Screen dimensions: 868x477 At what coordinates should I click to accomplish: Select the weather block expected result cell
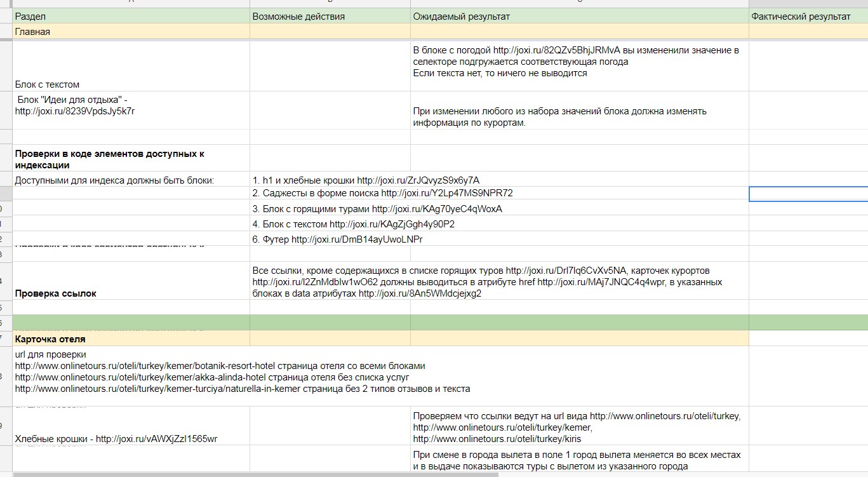coord(580,67)
